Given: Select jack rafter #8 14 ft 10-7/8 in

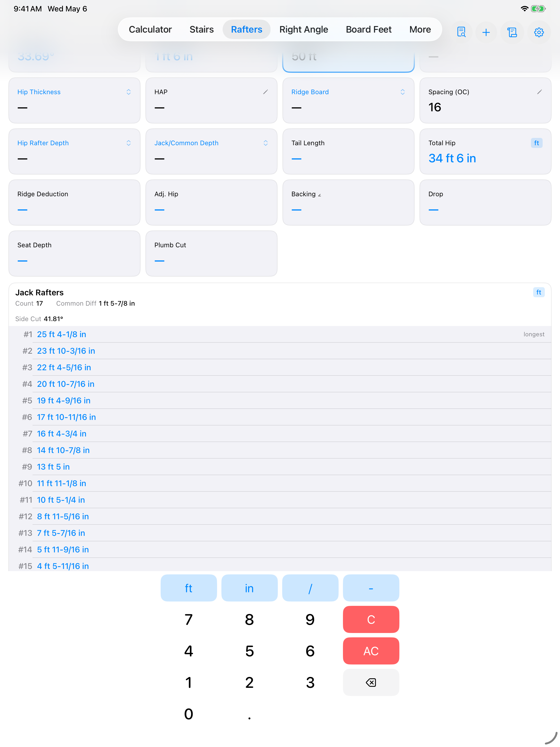Looking at the screenshot, I should (x=280, y=450).
